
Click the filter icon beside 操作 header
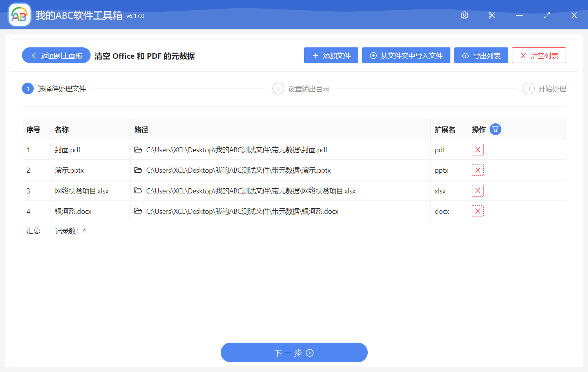click(495, 129)
